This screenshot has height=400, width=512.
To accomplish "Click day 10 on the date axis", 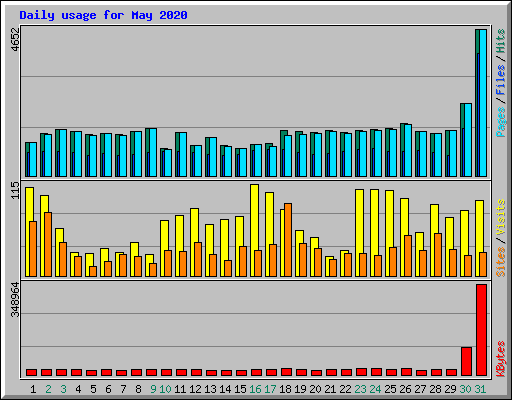I will coord(165,389).
